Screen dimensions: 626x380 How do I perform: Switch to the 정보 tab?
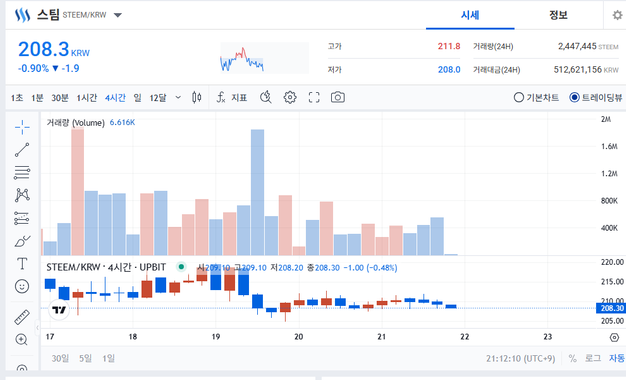(558, 15)
